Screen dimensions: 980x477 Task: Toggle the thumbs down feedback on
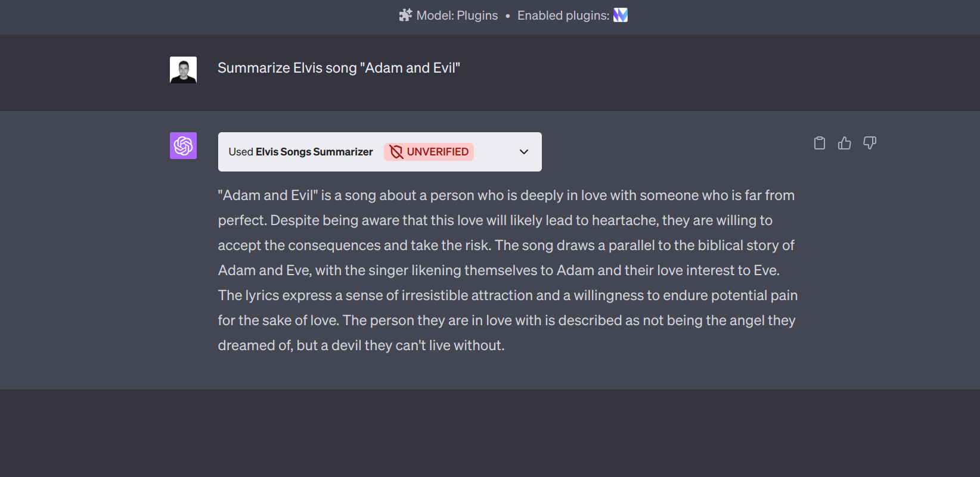(870, 143)
